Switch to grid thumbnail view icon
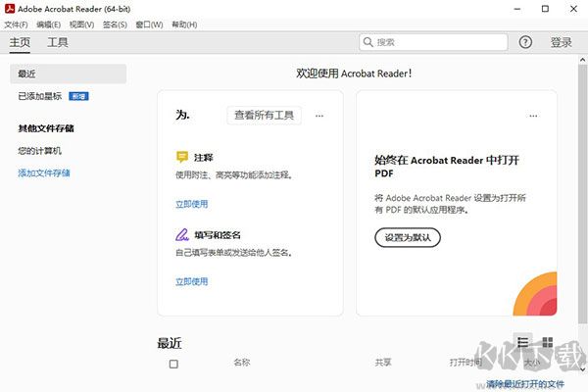The width and height of the screenshot is (588, 392). pos(548,342)
